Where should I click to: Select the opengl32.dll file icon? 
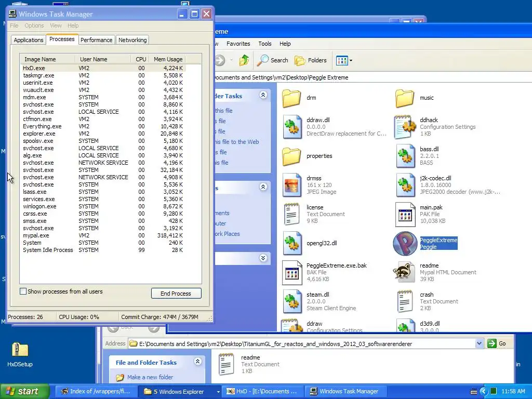[x=292, y=243]
